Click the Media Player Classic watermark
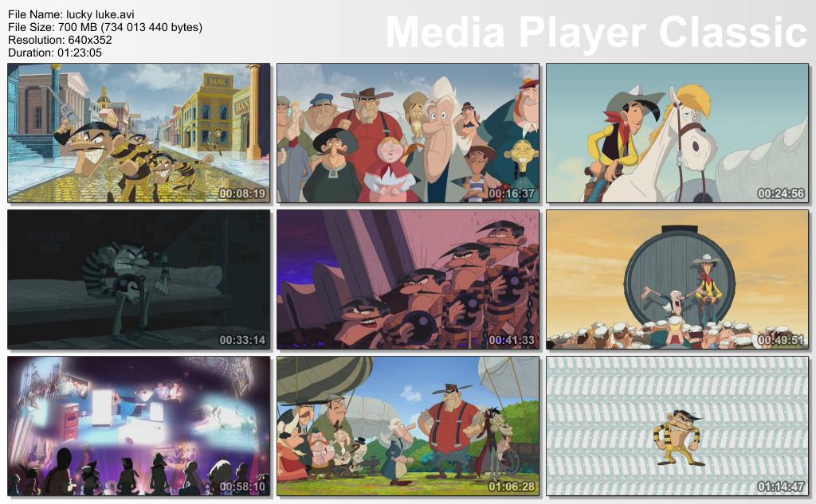The image size is (816, 504). click(x=596, y=33)
